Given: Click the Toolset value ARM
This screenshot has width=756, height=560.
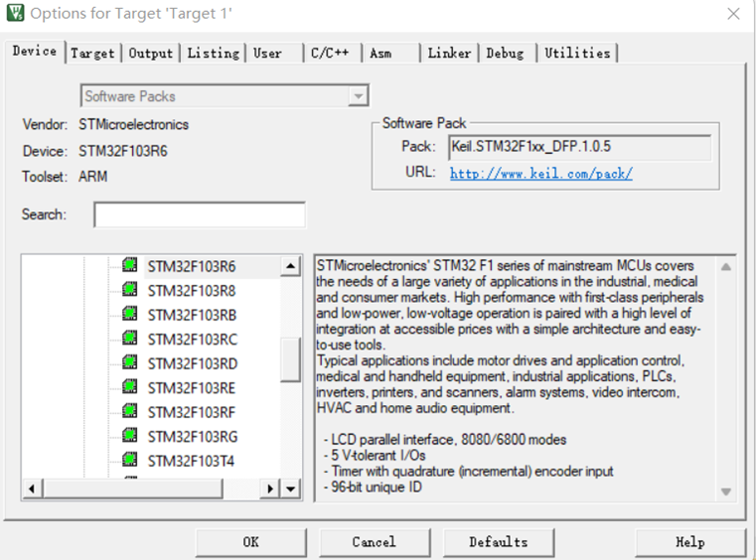Looking at the screenshot, I should (93, 177).
